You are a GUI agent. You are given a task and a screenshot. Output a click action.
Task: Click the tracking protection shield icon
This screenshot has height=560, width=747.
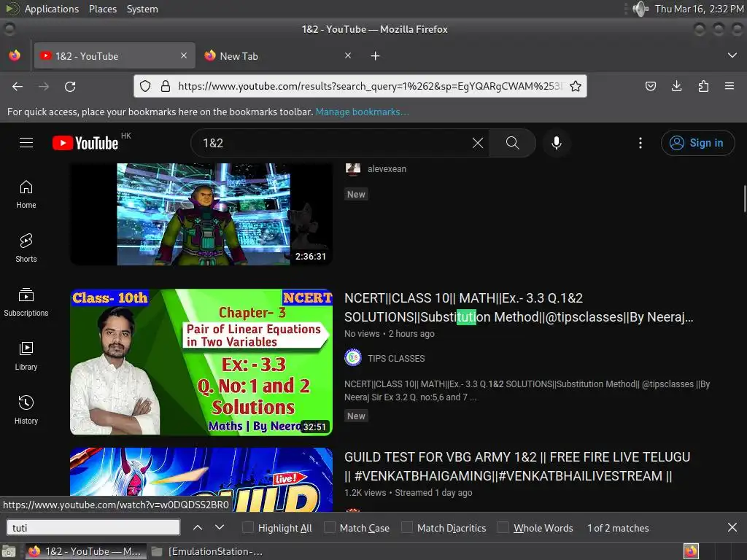click(x=145, y=86)
